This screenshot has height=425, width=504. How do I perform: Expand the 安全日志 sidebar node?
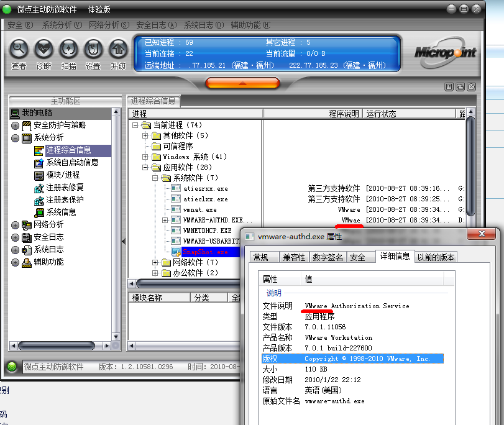click(x=15, y=237)
